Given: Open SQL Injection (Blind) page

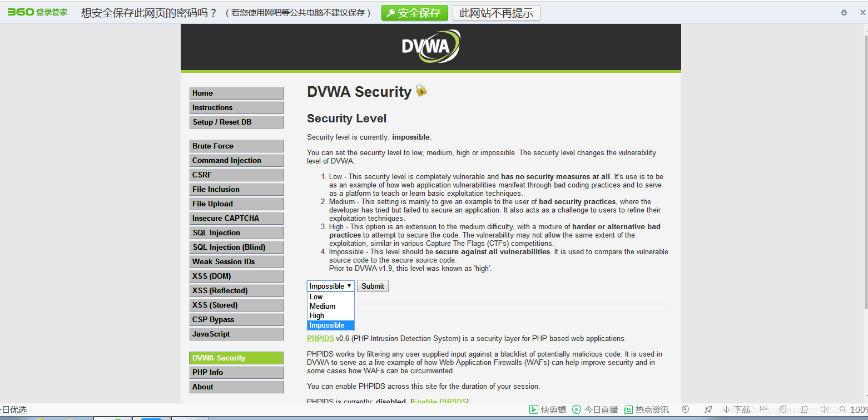Looking at the screenshot, I should (236, 247).
